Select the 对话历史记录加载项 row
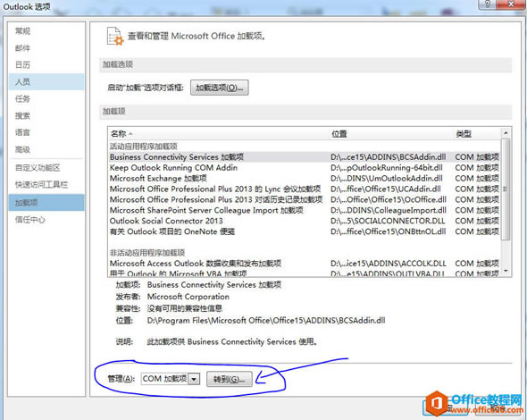 tap(305, 199)
